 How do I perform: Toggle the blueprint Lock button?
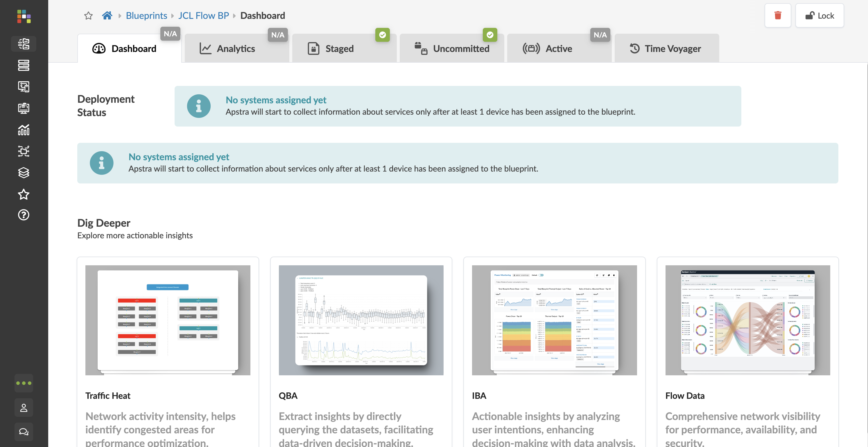point(819,15)
